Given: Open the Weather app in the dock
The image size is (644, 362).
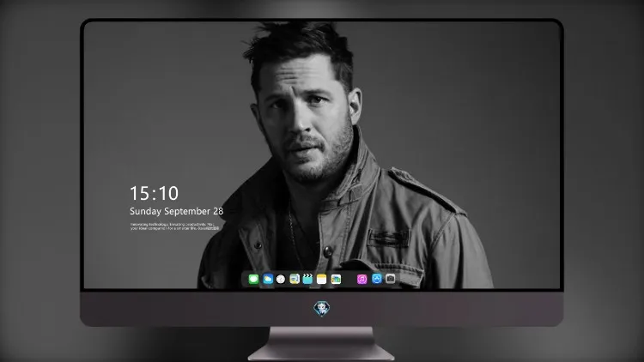Looking at the screenshot, I should point(268,279).
